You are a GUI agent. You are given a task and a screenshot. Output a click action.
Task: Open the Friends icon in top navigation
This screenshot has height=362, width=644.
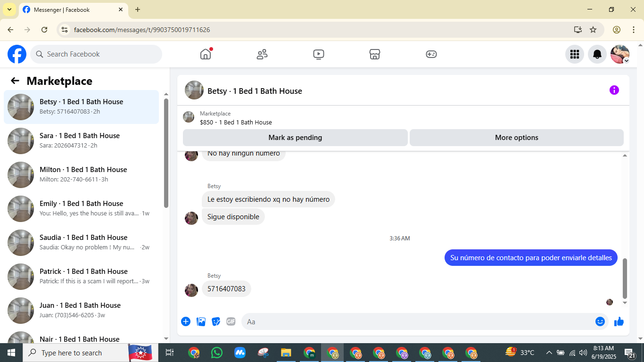click(262, 54)
